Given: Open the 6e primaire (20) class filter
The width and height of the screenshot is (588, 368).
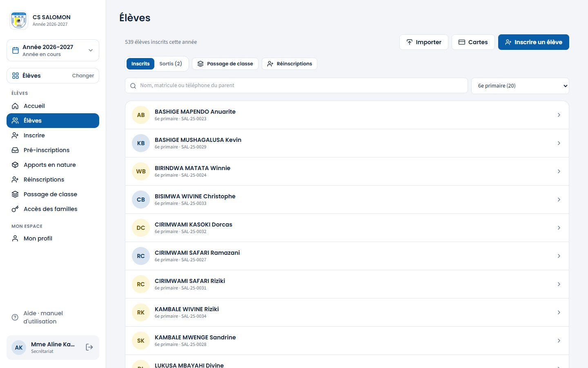Looking at the screenshot, I should tap(520, 86).
